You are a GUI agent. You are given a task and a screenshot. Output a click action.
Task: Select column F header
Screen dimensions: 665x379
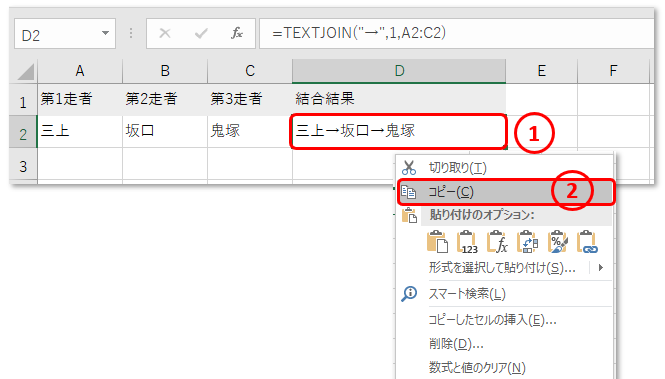pos(613,71)
